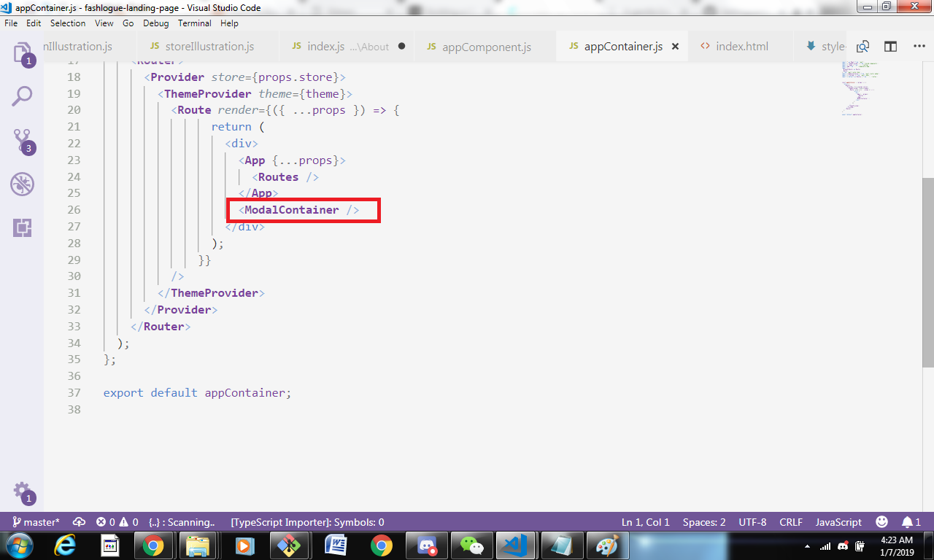This screenshot has width=934, height=560.
Task: Open the Extensions view
Action: 22,227
